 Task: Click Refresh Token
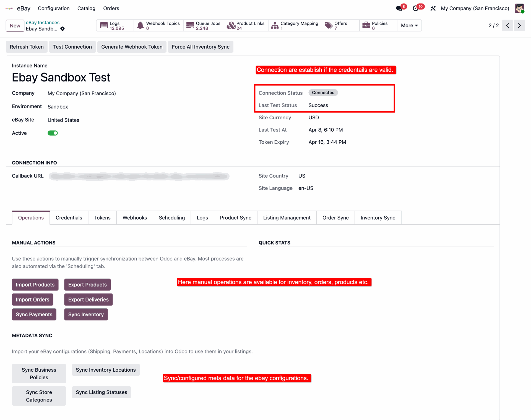(27, 47)
